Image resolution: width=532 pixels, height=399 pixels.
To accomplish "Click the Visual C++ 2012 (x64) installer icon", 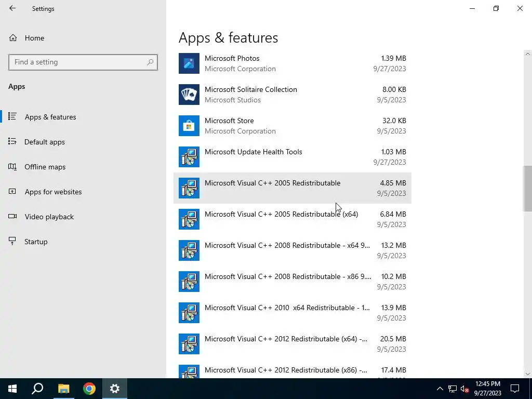I will (189, 344).
